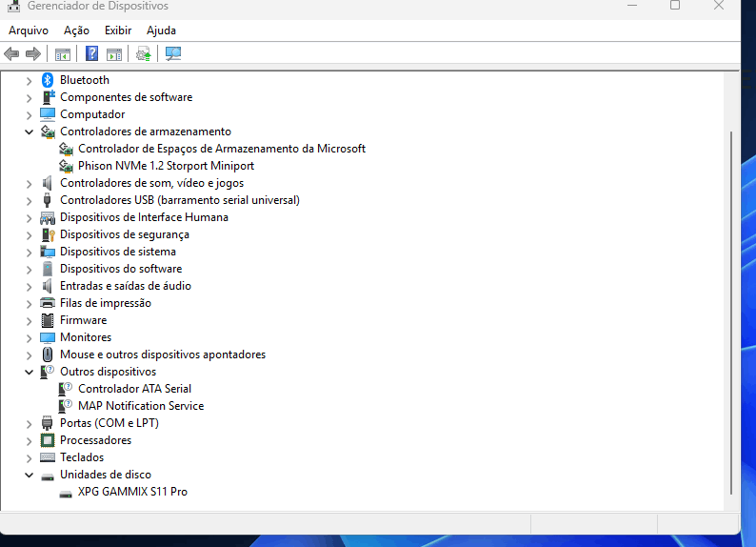Click the Dispositivos de Interface Humana icon
Viewport: 756px width, 547px height.
coord(48,217)
